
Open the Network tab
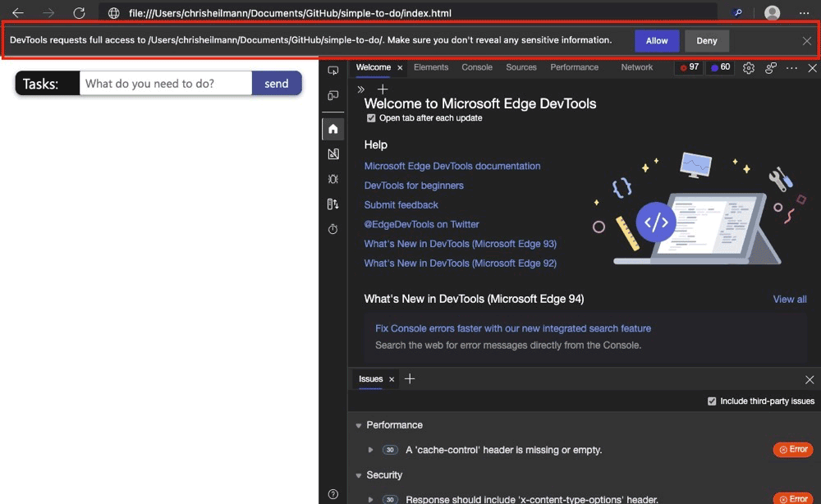point(636,67)
